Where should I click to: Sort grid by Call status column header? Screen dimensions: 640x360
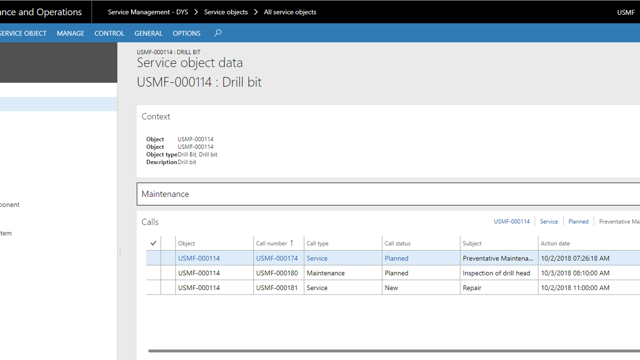(397, 243)
